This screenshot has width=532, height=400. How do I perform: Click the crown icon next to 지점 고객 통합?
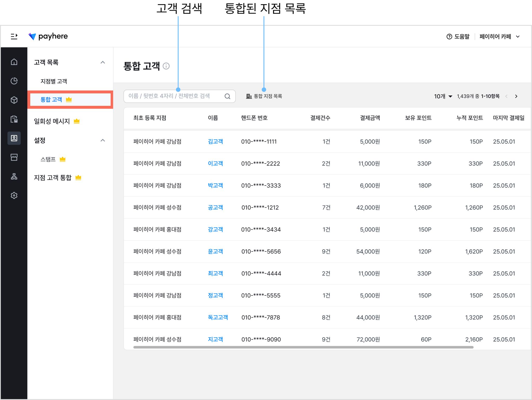click(78, 178)
